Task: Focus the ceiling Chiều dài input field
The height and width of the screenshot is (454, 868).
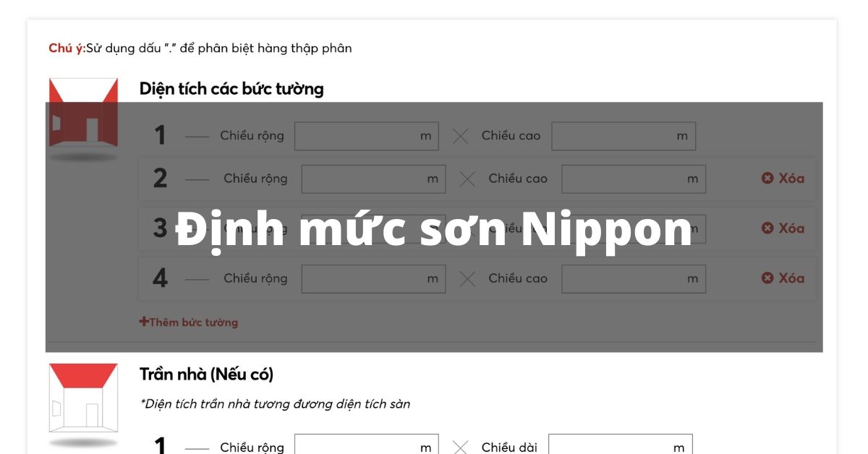Action: click(x=612, y=447)
